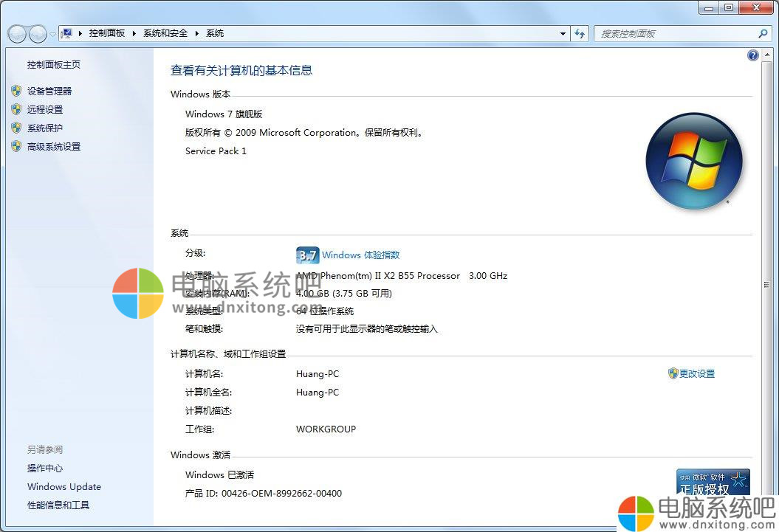Open 高级系统设置 in the left pane

pyautogui.click(x=54, y=146)
